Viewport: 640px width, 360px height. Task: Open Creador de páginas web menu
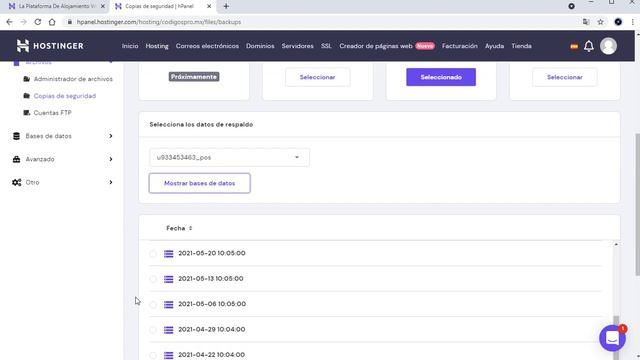pos(376,46)
